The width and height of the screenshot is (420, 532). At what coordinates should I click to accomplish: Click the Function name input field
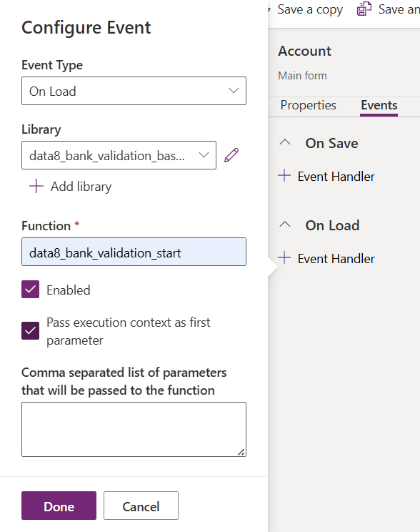pos(134,252)
